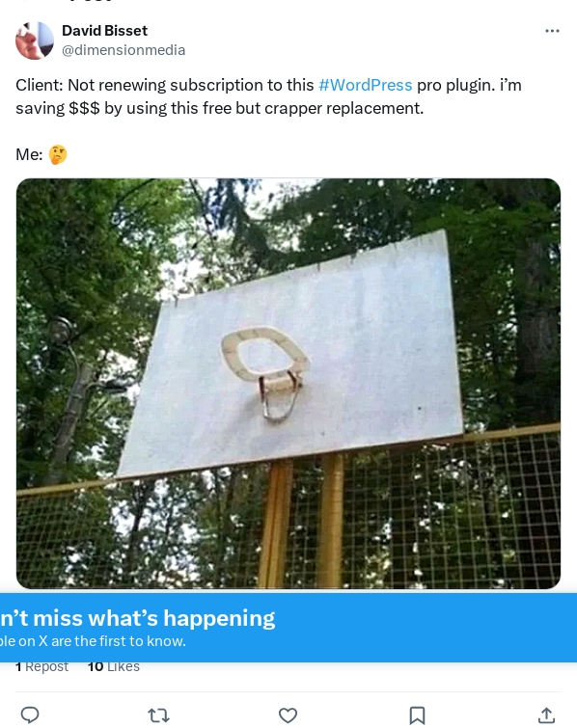This screenshot has height=728, width=577.
Task: Open the @dimensionmedia handle link
Action: (x=124, y=50)
